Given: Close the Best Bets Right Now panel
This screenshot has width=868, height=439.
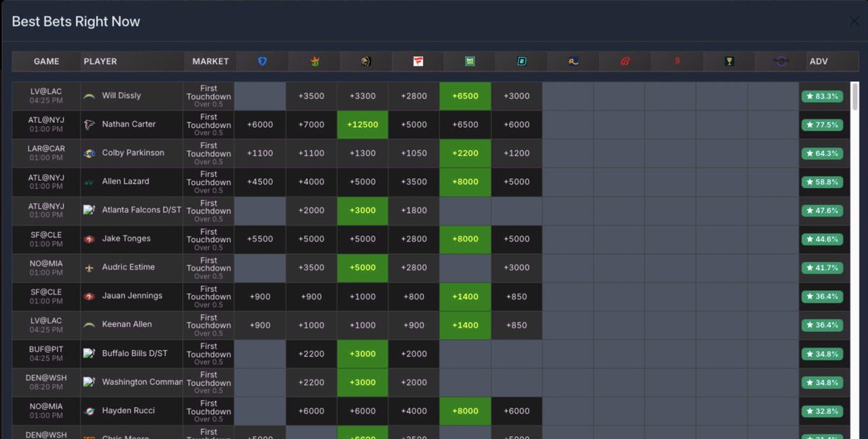Looking at the screenshot, I should (x=854, y=21).
